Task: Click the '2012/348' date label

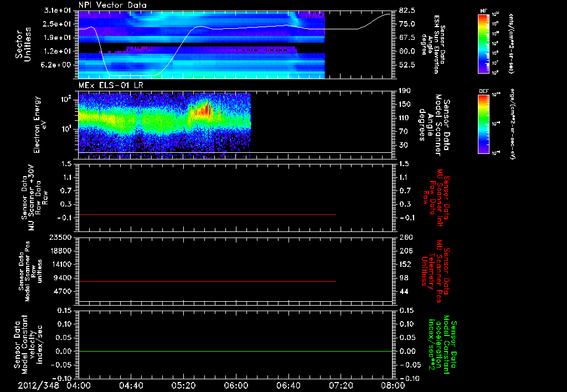Action: click(x=38, y=385)
